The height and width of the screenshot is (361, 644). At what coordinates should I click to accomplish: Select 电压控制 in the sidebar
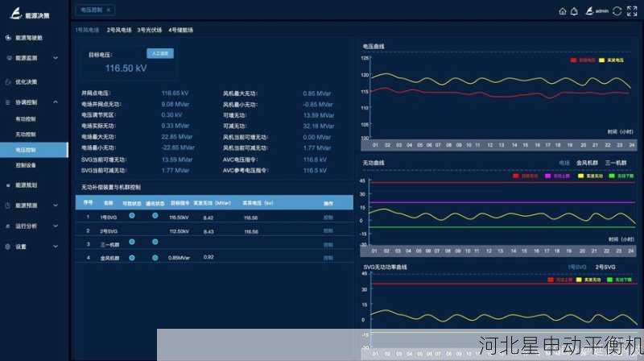point(34,150)
